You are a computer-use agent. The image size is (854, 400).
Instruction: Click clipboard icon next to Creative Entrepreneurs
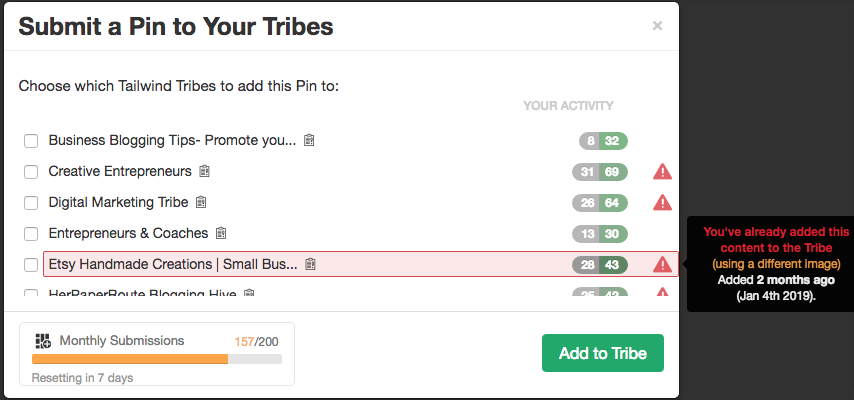pos(204,171)
